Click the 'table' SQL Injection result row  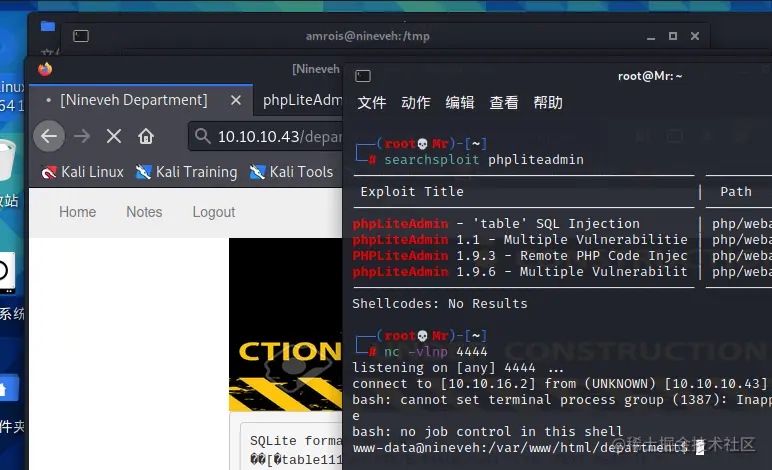[496, 223]
